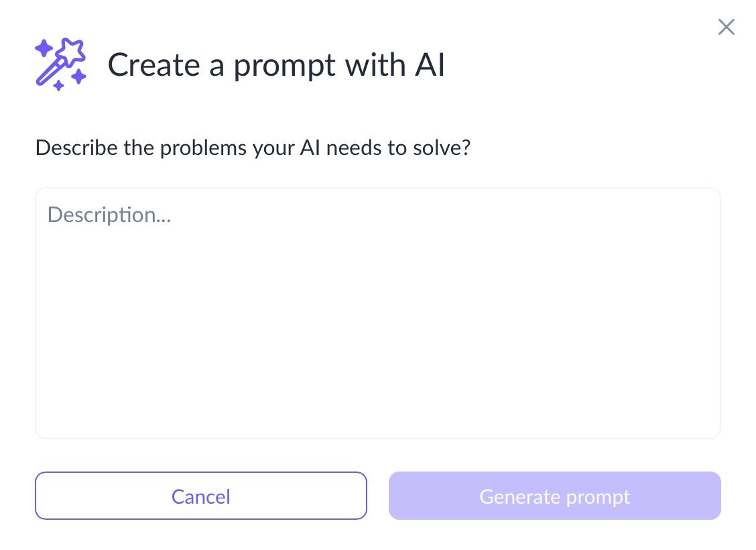The image size is (756, 550).
Task: Click the X to dismiss the dialog
Action: coord(726,27)
